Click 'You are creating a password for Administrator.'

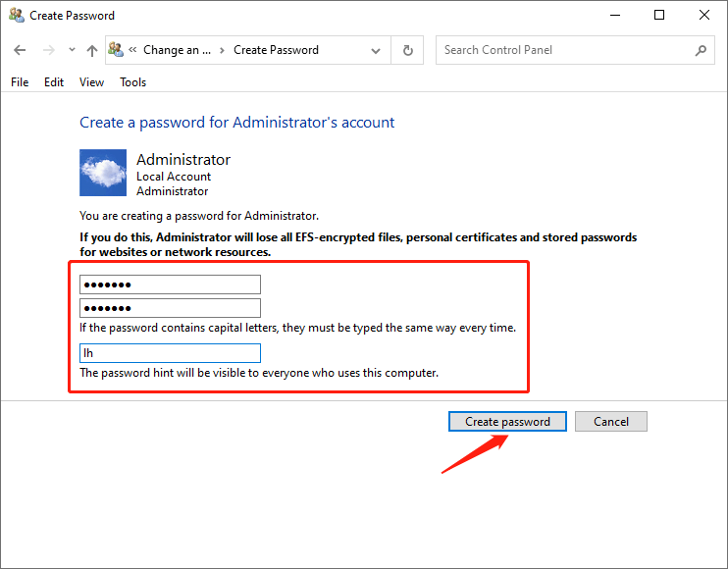(199, 216)
